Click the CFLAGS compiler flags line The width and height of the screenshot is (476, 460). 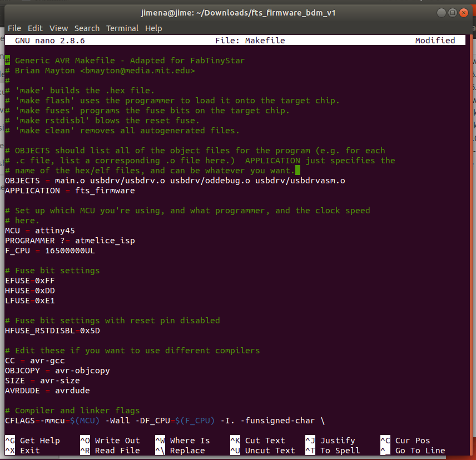165,421
